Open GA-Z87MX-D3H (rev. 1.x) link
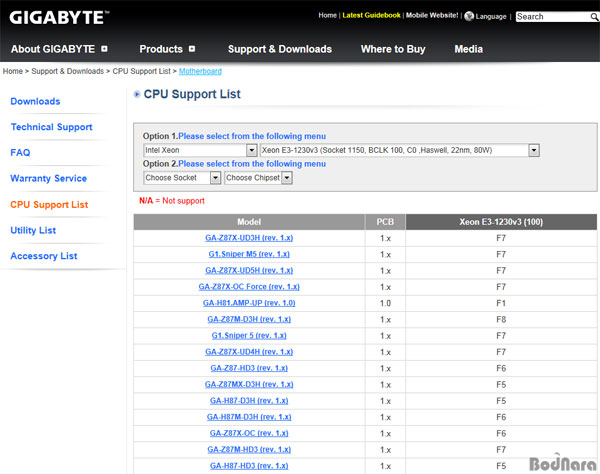The width and height of the screenshot is (600, 474). pyautogui.click(x=249, y=384)
